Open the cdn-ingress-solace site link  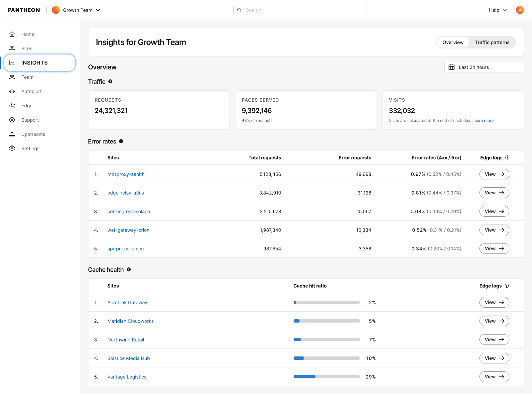129,211
